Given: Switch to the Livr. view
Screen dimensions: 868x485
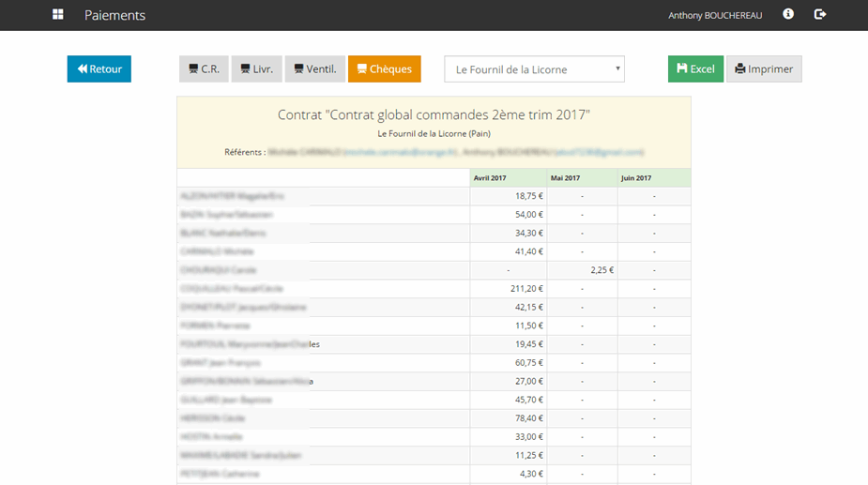Looking at the screenshot, I should coord(256,69).
